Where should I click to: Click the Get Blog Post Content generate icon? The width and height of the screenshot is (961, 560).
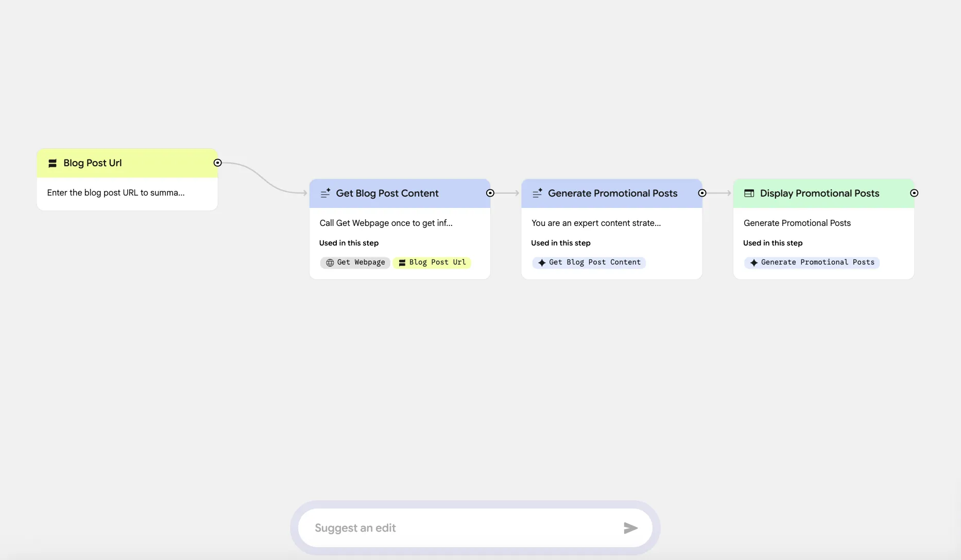[325, 194]
